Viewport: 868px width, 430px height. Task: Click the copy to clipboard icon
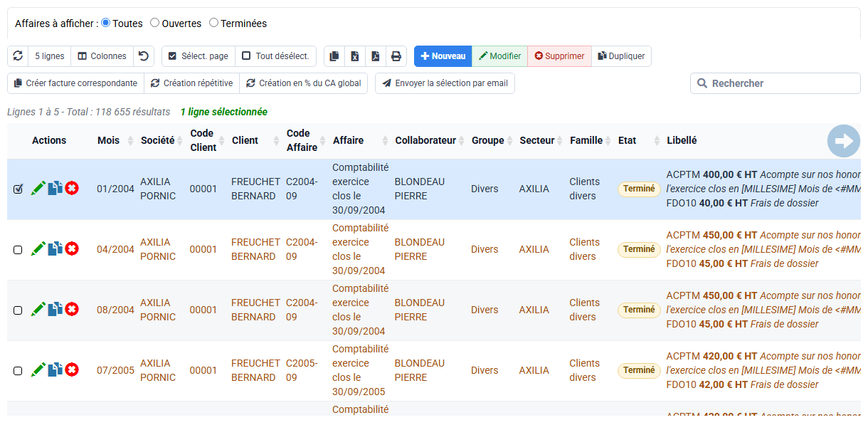click(334, 56)
